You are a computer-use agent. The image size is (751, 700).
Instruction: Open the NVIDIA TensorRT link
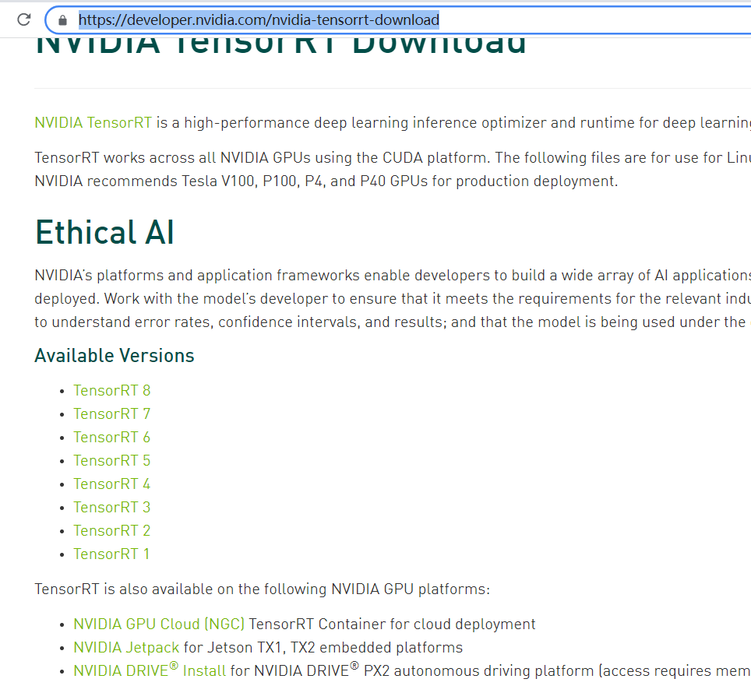pyautogui.click(x=93, y=122)
